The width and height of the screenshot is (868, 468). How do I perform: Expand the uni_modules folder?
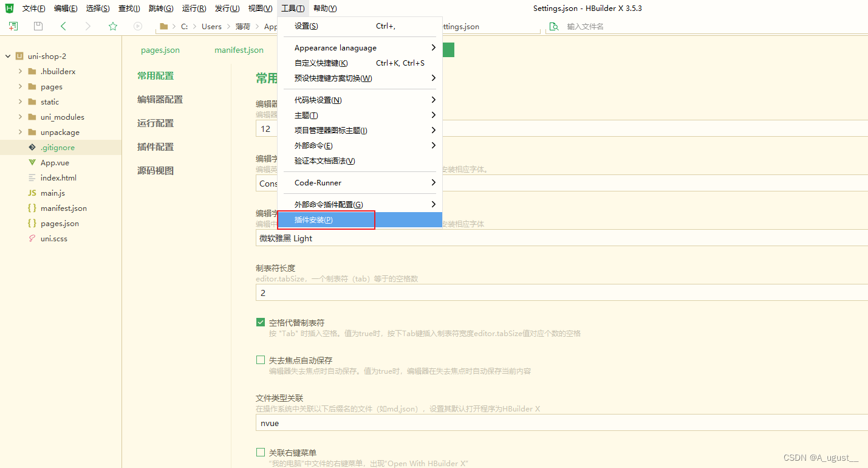coord(20,117)
